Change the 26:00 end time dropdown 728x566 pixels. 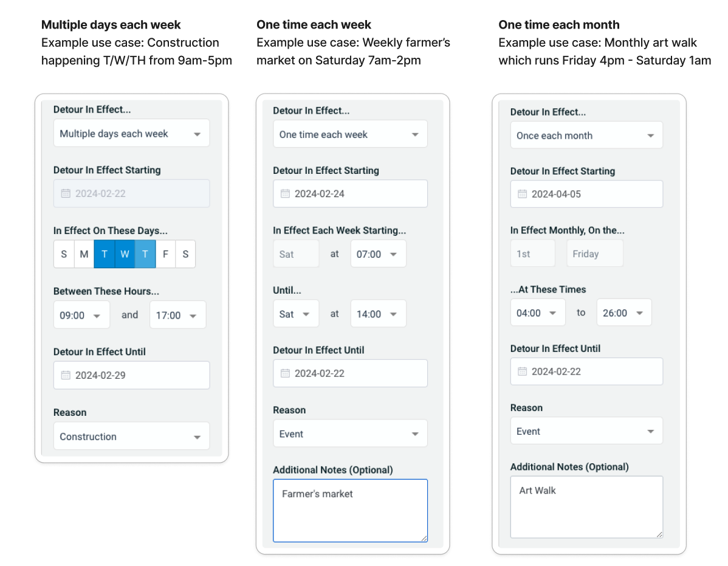(x=624, y=313)
